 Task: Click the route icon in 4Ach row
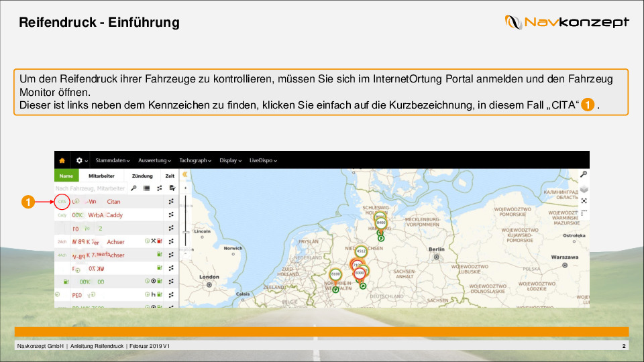171,255
